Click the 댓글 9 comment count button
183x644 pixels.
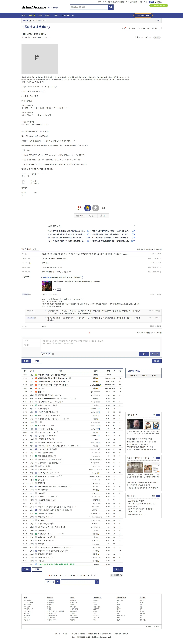coord(157,37)
